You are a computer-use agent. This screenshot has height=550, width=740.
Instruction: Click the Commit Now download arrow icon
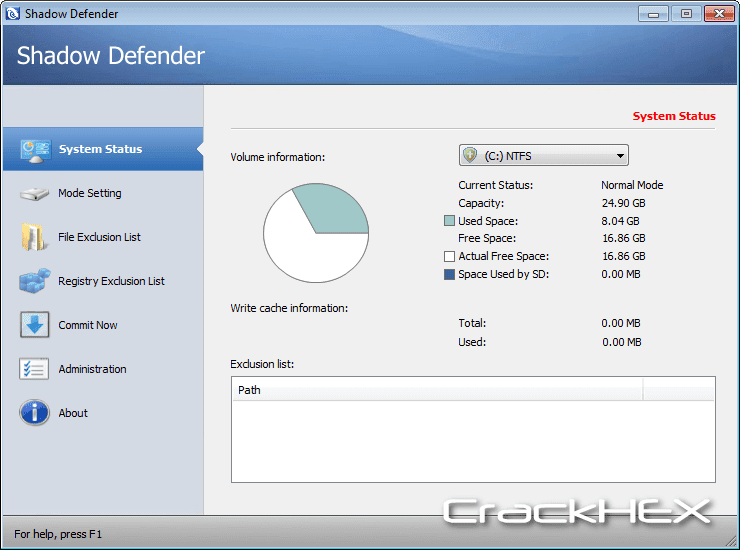click(34, 325)
